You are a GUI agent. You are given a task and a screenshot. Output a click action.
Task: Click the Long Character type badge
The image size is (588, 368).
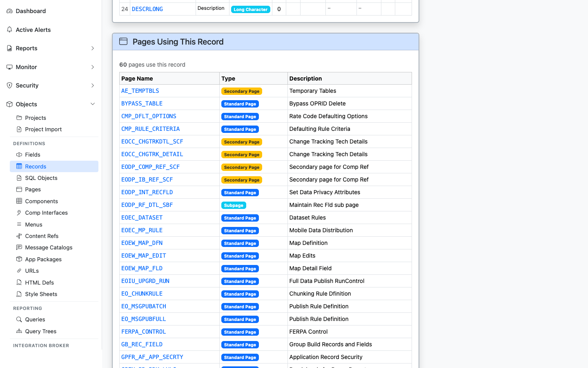(x=250, y=9)
